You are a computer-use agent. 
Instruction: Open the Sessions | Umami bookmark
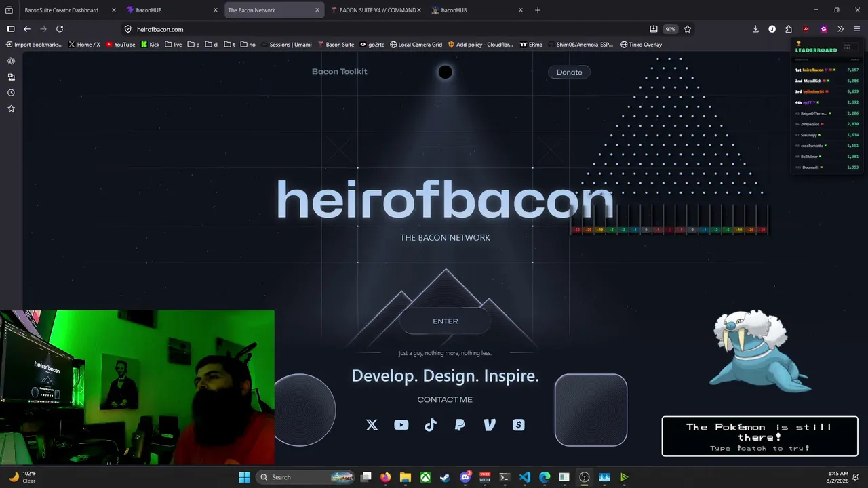pos(286,45)
